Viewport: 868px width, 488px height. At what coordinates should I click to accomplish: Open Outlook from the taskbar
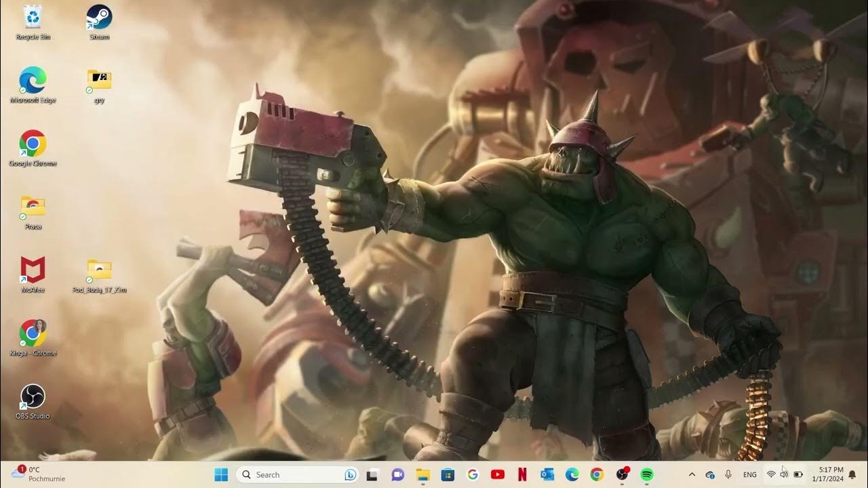(x=547, y=474)
